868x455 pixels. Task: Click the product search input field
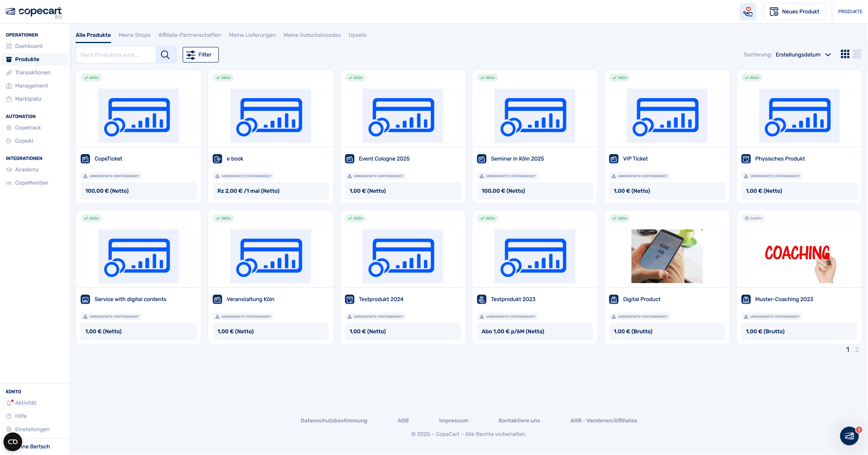tap(116, 55)
